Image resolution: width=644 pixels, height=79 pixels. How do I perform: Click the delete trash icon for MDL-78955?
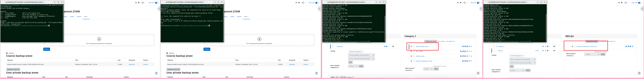pos(465,51)
